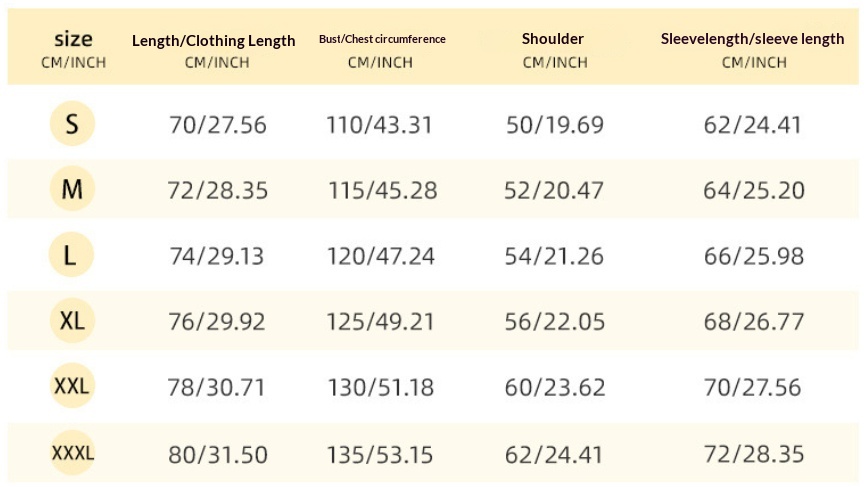
Task: Select the 130/51.18 bust value
Action: (x=381, y=387)
